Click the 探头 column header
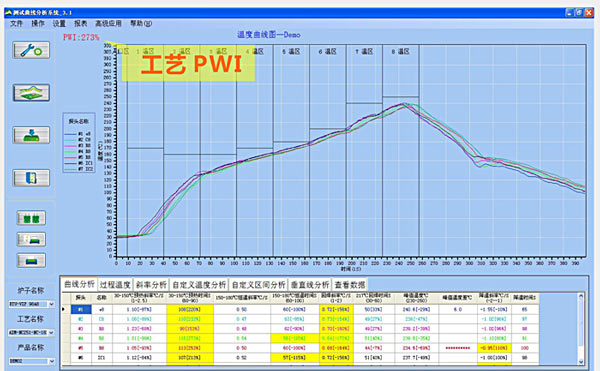Screen dimensions: 600x371 coord(80,298)
